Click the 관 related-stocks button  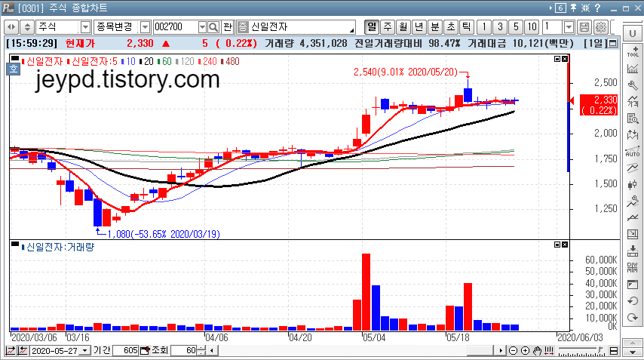tap(228, 27)
